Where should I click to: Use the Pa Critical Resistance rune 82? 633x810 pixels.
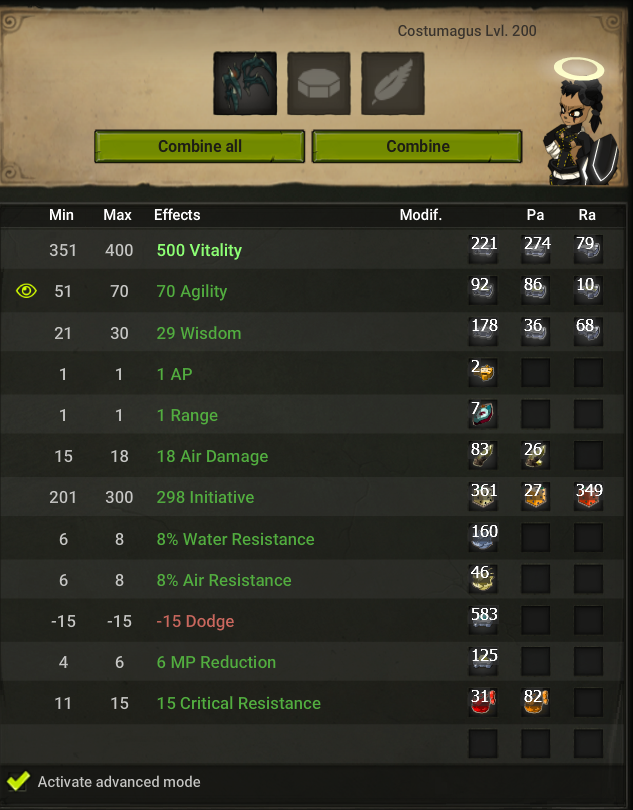tap(536, 702)
